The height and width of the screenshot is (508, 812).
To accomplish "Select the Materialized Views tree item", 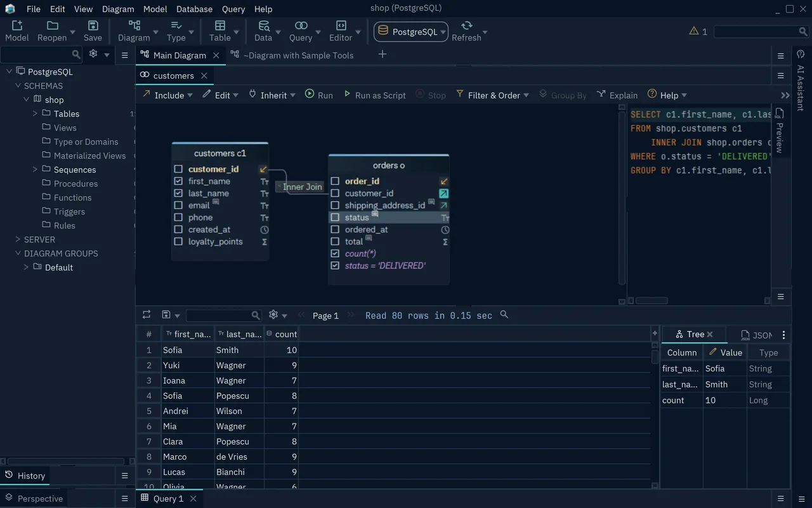I will [x=89, y=156].
